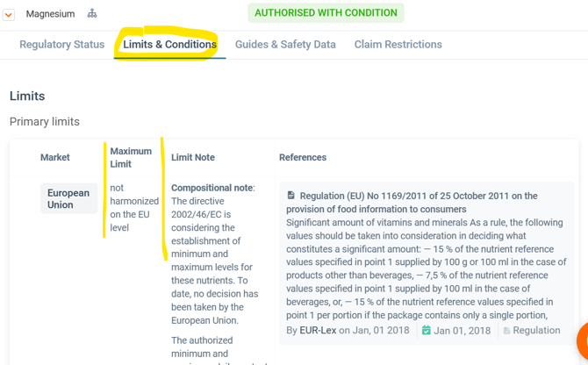Collapse the Magnesium entry chevron
Viewport: 588px width, 365px height.
[x=9, y=14]
